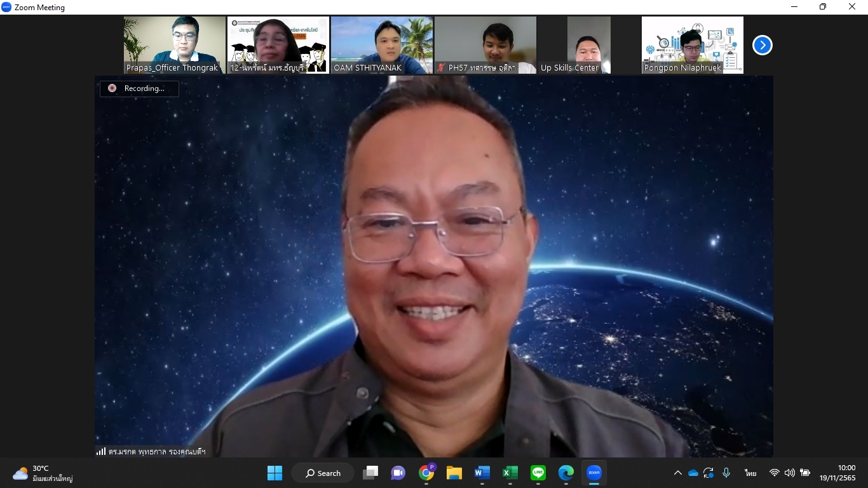Open File Explorer from the taskbar

pos(454,473)
